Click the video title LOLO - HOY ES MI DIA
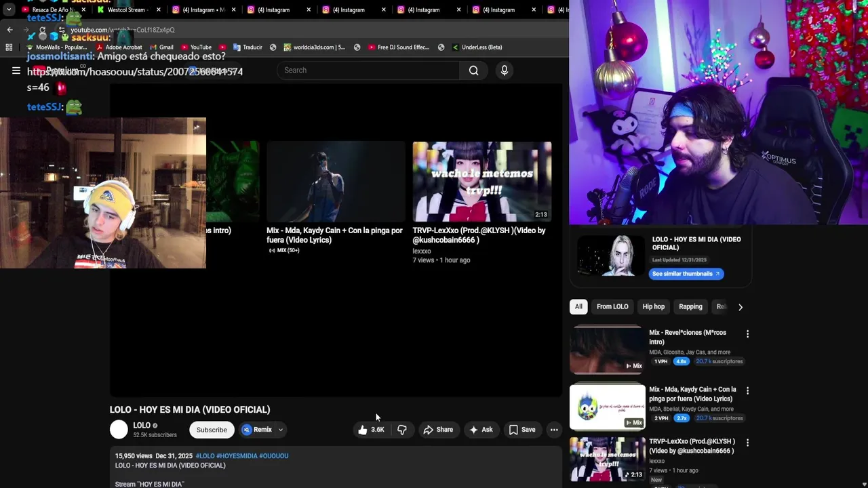 coord(190,409)
